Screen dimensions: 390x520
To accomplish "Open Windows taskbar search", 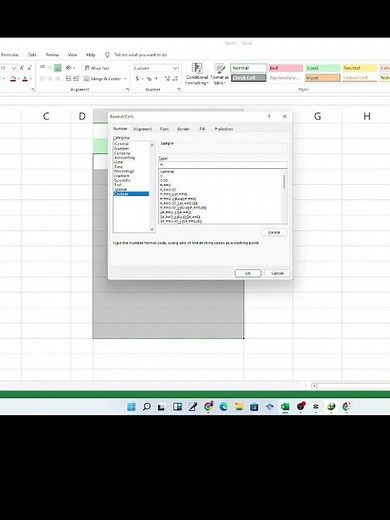I will [147, 407].
